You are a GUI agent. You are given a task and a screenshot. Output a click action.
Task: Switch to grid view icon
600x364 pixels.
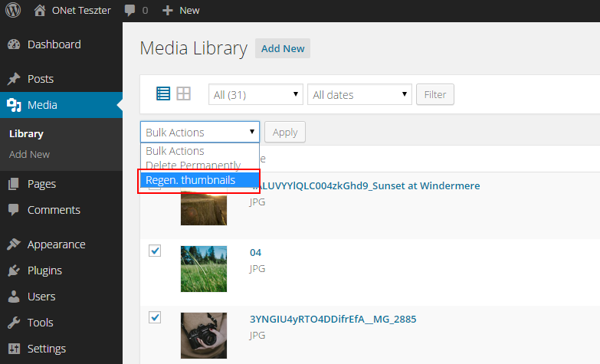[183, 93]
